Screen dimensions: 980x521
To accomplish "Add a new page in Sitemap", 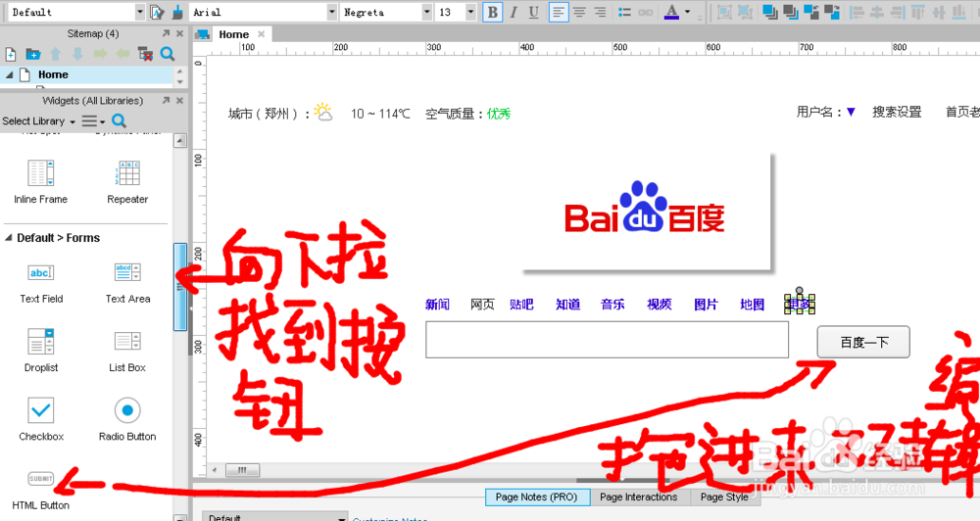I will pos(11,54).
